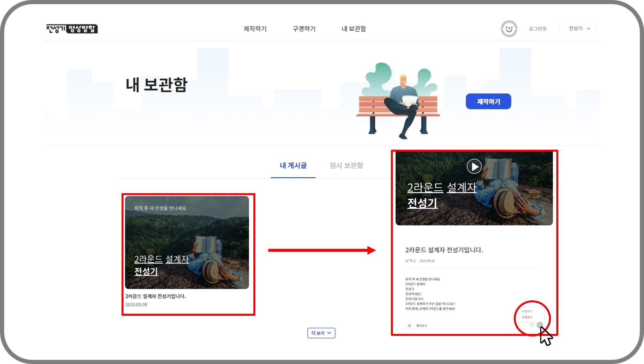Like the post with the heart icon
The width and height of the screenshot is (644, 364).
pyautogui.click(x=409, y=326)
